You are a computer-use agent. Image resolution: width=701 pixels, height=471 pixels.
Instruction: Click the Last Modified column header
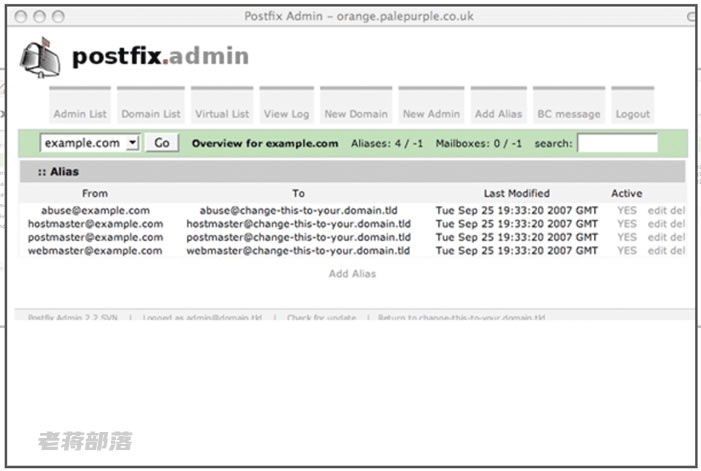tap(517, 193)
